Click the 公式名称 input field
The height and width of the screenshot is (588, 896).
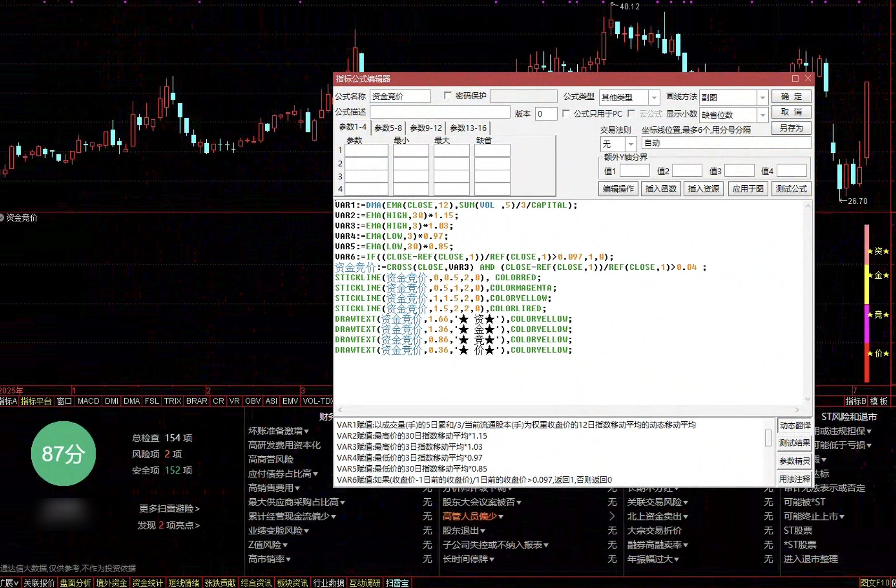[400, 96]
